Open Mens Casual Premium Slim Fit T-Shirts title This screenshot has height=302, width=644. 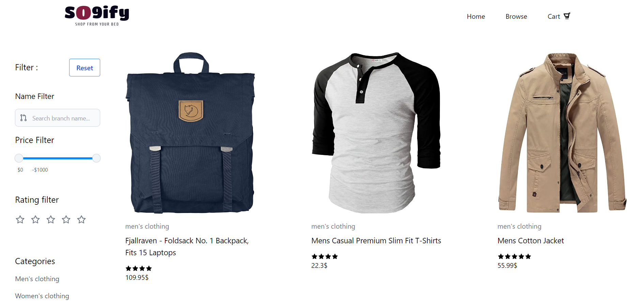pos(376,241)
